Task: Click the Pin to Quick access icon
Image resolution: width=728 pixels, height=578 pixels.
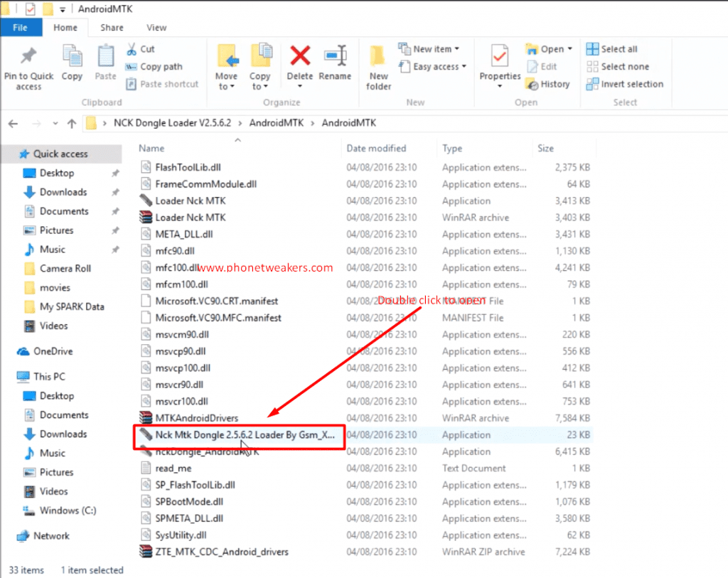Action: (28, 57)
